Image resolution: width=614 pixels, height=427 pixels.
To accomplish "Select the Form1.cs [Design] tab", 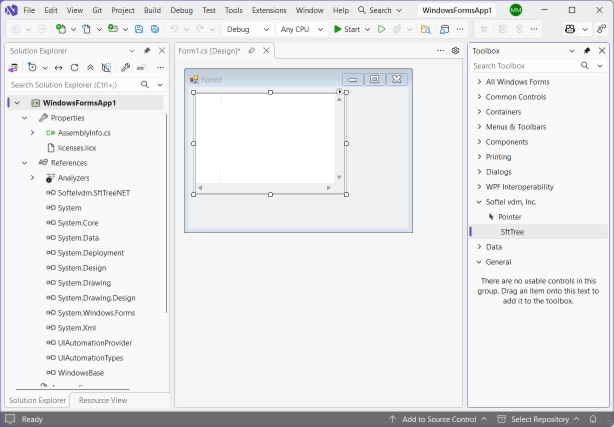I will pos(209,51).
